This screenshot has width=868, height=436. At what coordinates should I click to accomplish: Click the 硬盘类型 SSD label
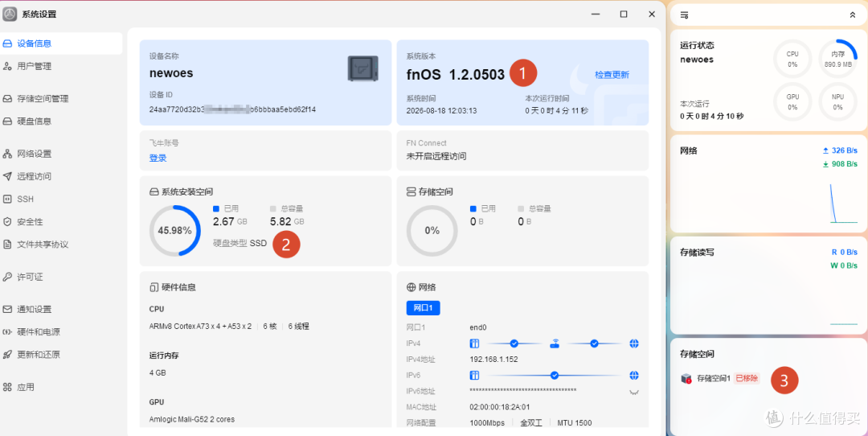[240, 243]
